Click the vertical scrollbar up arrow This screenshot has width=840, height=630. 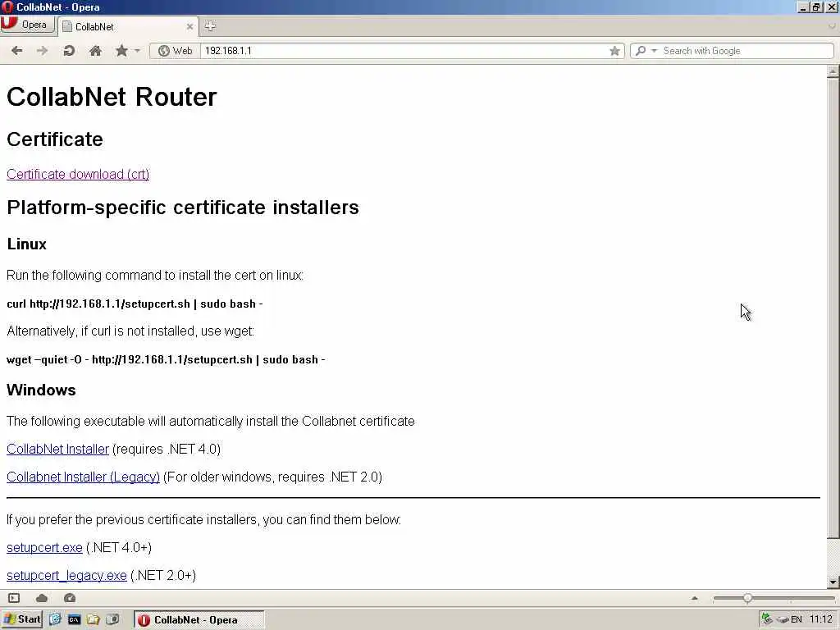click(833, 71)
